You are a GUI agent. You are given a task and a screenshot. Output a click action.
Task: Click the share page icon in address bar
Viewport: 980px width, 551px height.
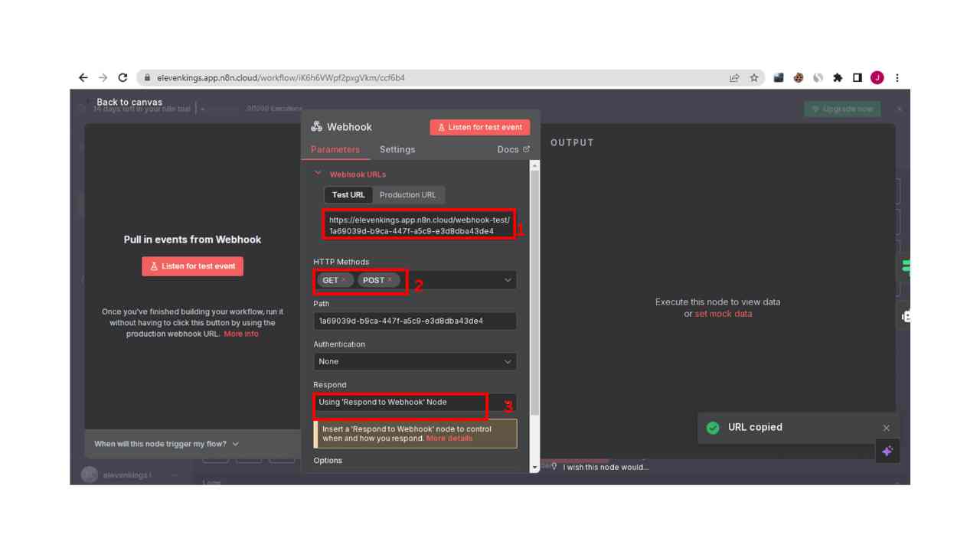(734, 77)
